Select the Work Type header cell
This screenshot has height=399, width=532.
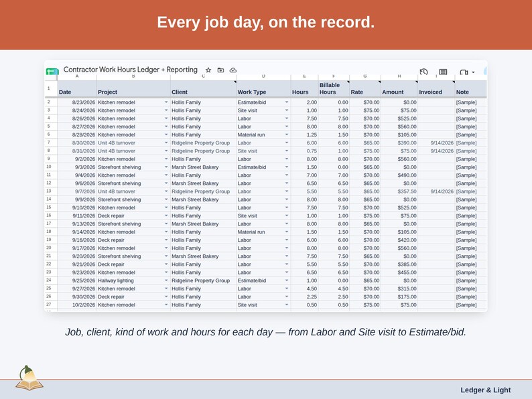click(x=263, y=89)
